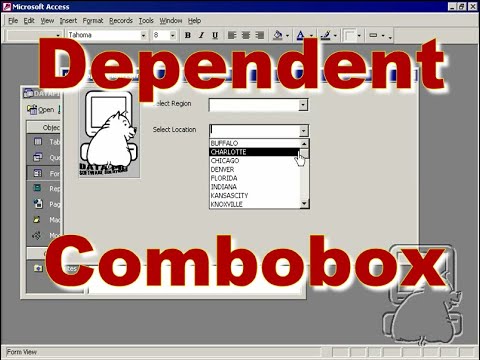Open the View menu

47,21
